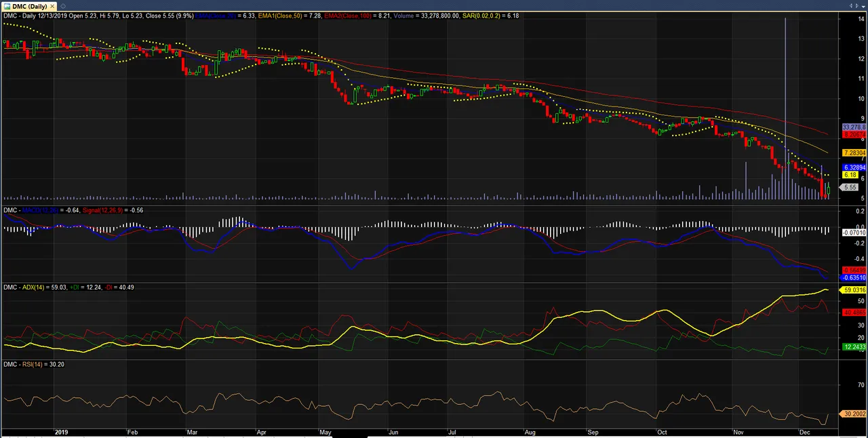Click the 59.0316 ADX value tag
Image resolution: width=868 pixels, height=438 pixels.
coord(854,290)
